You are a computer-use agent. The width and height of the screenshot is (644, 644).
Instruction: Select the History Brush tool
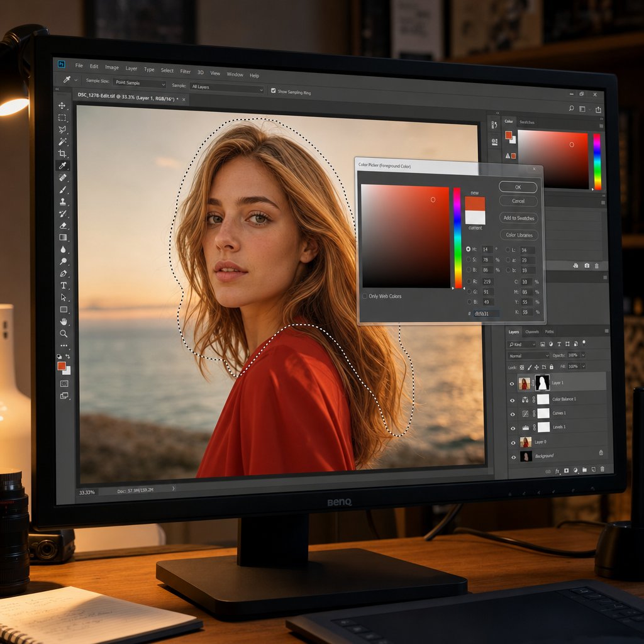pos(63,214)
